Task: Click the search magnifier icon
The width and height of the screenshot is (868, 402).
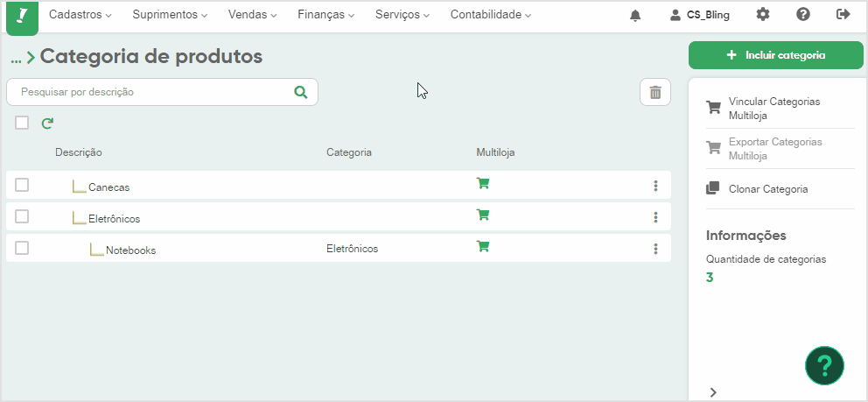Action: 301,92
